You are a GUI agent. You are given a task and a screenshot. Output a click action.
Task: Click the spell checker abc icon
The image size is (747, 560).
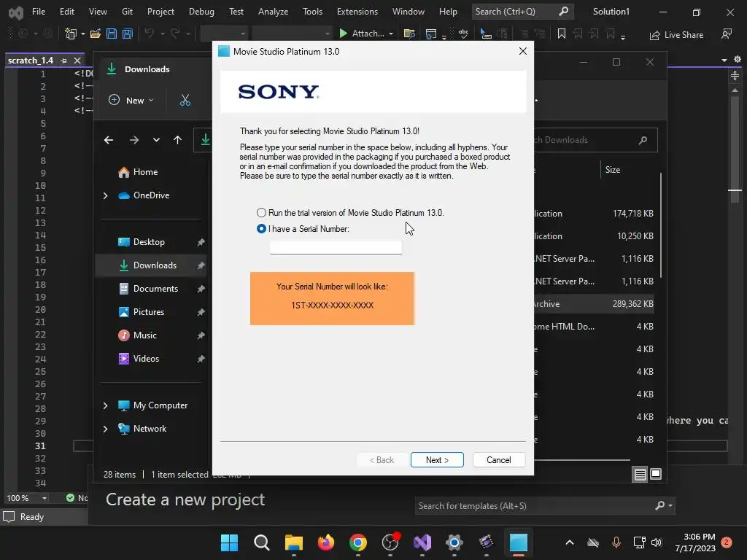point(463,34)
